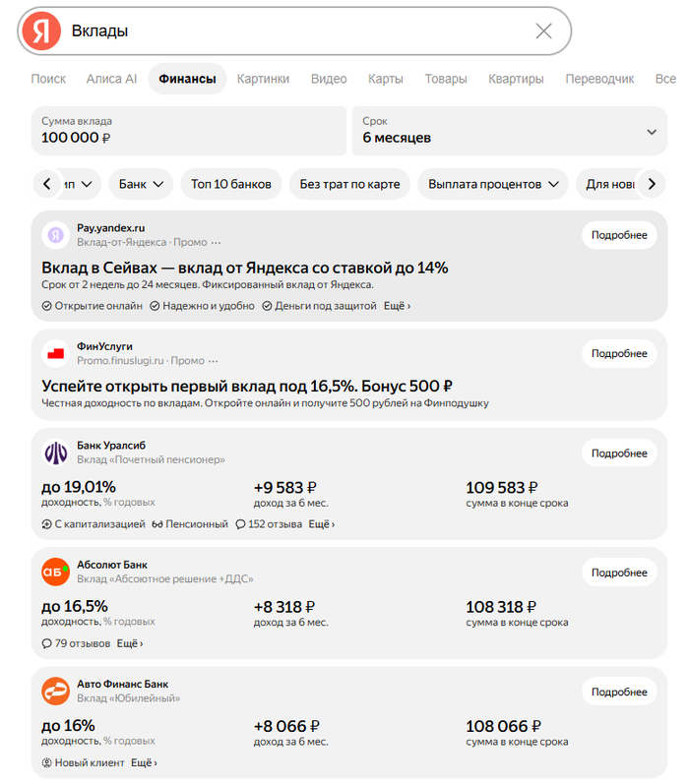This screenshot has height=784, width=689.
Task: Select the Финансы tab
Action: [x=188, y=79]
